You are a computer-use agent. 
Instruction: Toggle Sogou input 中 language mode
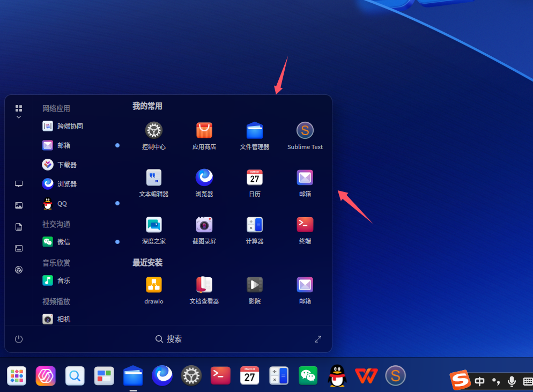point(479,381)
